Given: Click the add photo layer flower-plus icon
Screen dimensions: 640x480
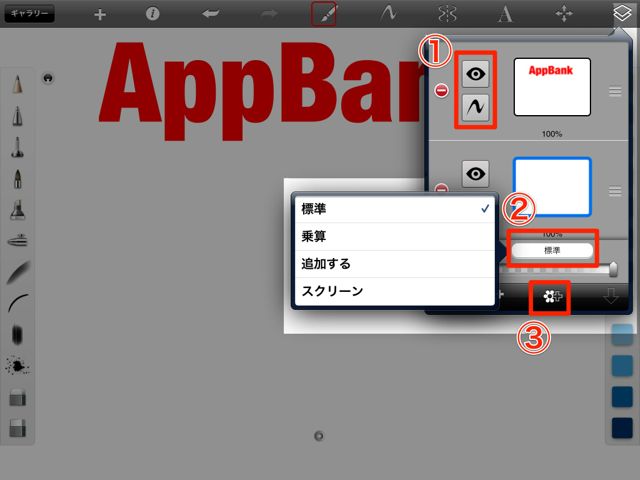Looking at the screenshot, I should tap(553, 296).
